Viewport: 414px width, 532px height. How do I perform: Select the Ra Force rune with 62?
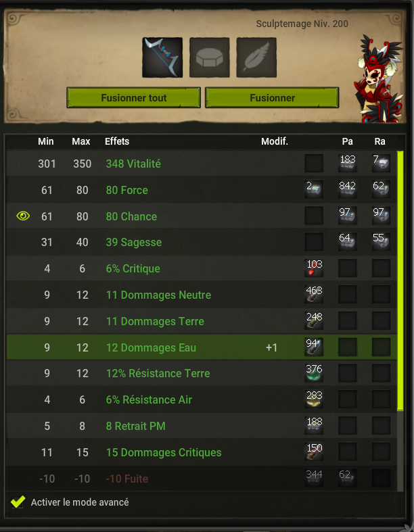tap(381, 190)
